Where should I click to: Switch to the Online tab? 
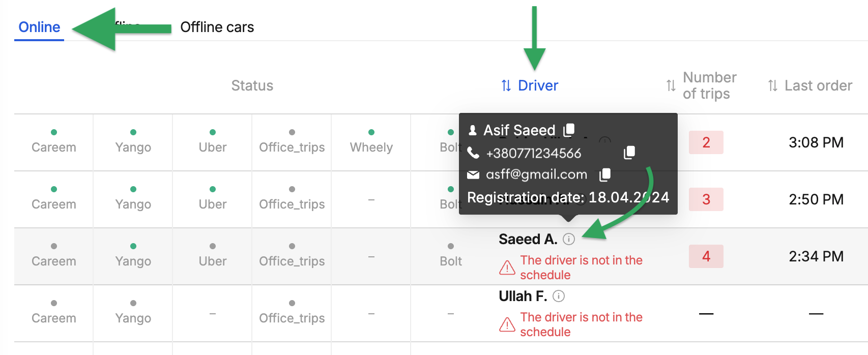[39, 27]
